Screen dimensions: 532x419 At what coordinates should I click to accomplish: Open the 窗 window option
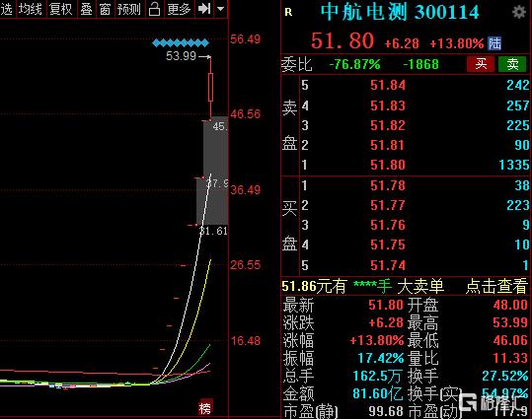[x=105, y=9]
